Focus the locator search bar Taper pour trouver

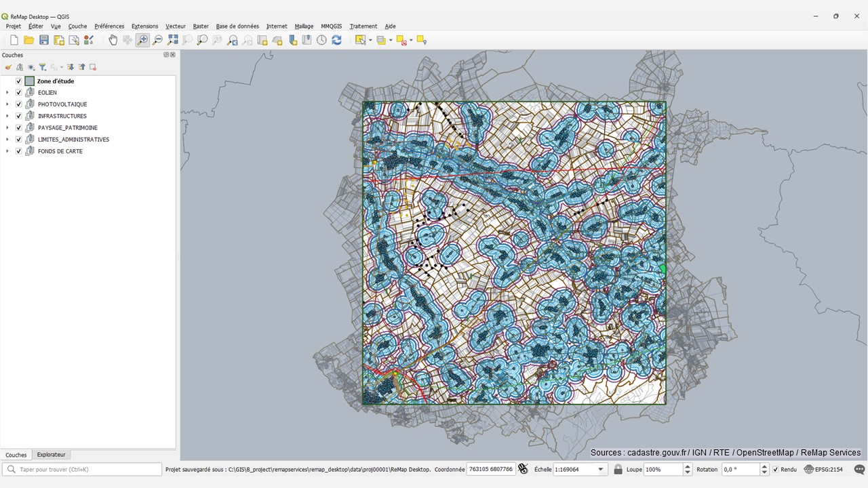[82, 469]
